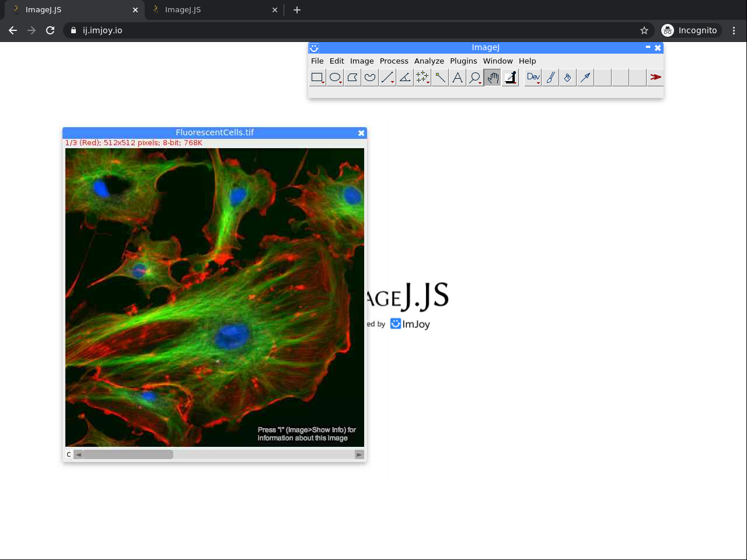Click the ImageJ smiley window icon

pyautogui.click(x=314, y=48)
